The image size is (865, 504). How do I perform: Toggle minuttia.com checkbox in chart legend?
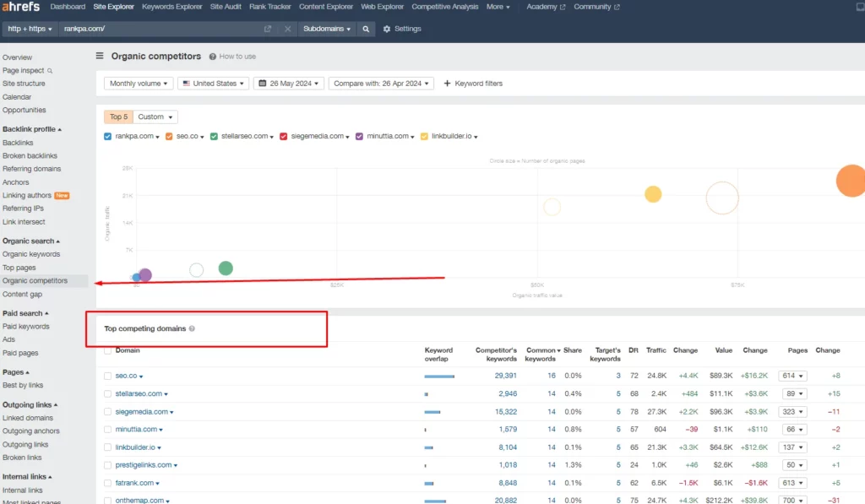(359, 136)
